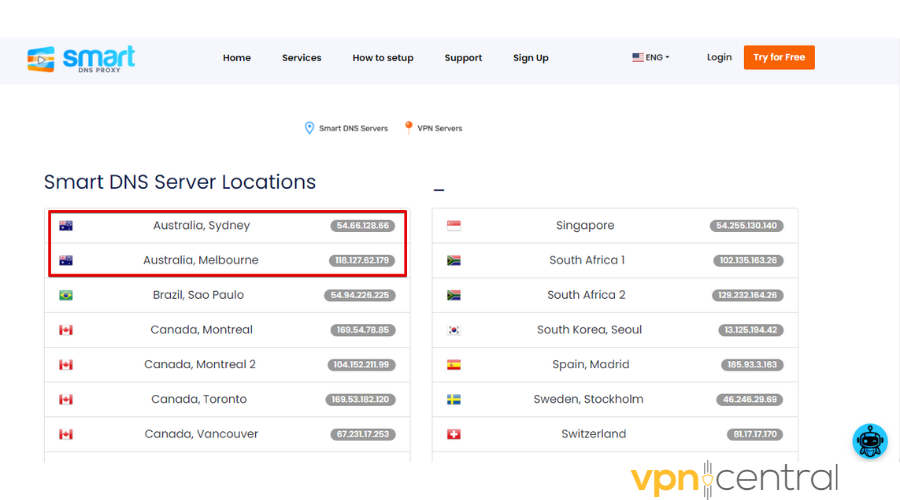Click the Brazil flag icon
The image size is (900, 500).
tap(66, 295)
